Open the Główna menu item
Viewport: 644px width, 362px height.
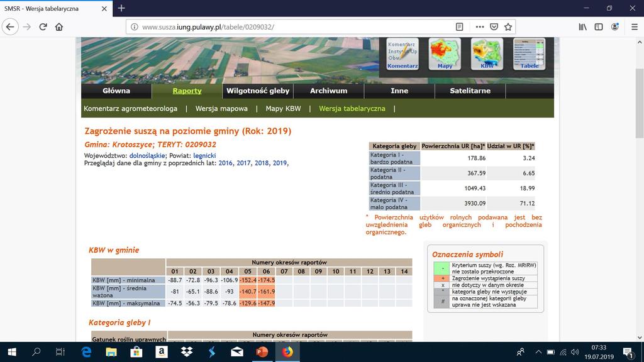click(x=116, y=91)
